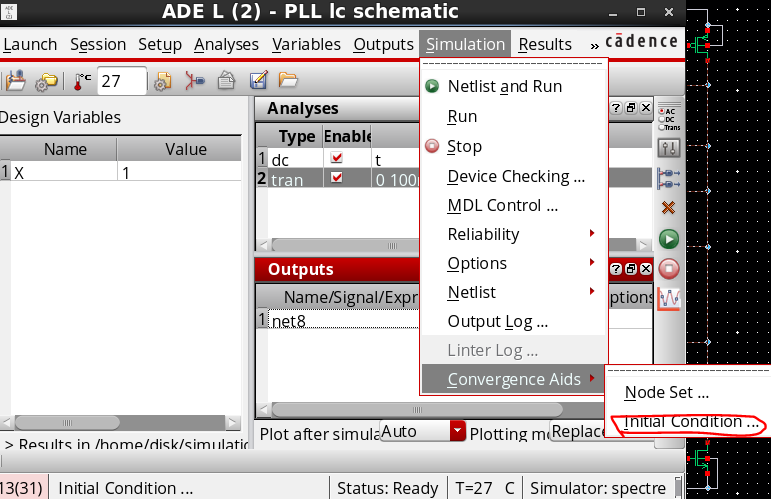This screenshot has width=771, height=499.
Task: Click the orange X delete icon
Action: click(668, 208)
